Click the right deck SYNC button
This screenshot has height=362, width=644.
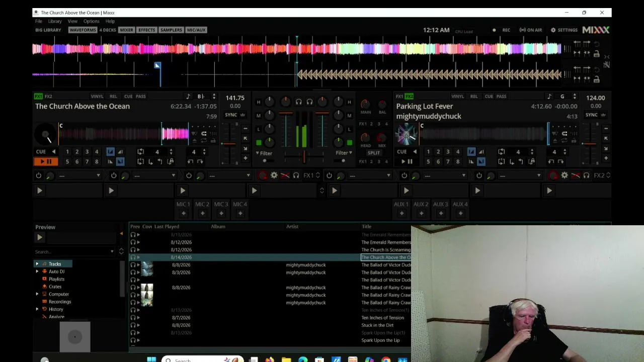[x=592, y=115]
